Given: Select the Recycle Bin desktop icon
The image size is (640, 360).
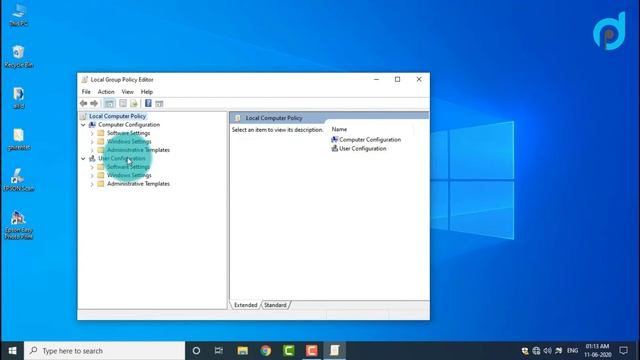Looking at the screenshot, I should [18, 57].
